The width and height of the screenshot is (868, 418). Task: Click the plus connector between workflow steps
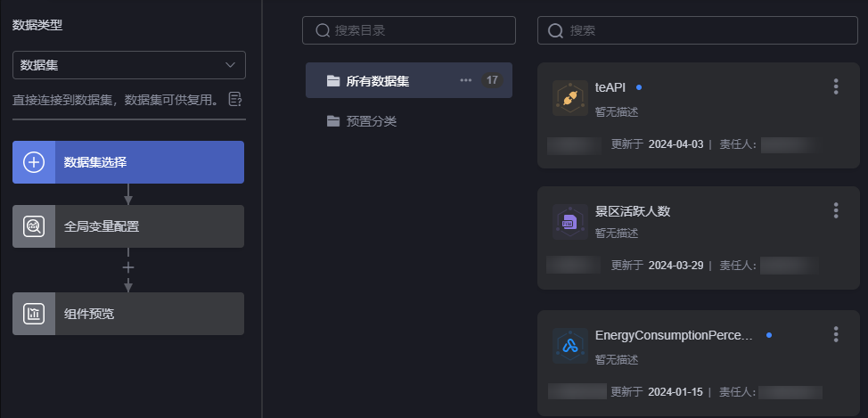tap(128, 268)
